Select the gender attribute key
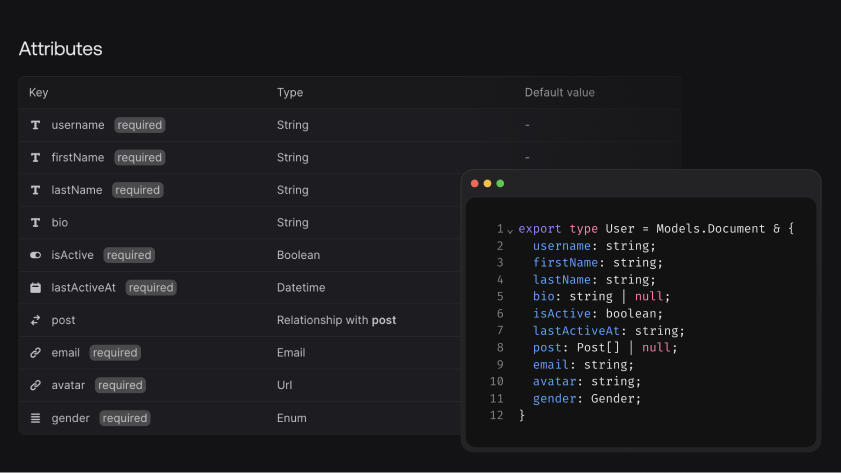 [x=70, y=418]
